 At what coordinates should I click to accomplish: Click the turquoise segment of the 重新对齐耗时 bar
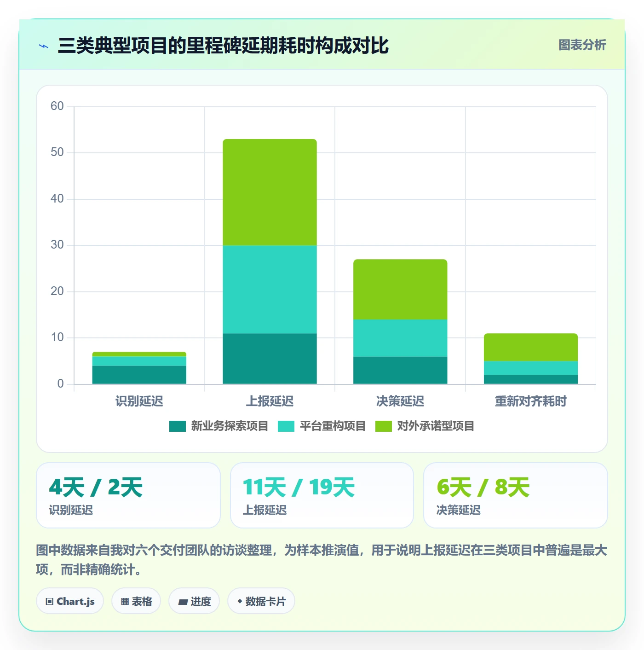coord(531,368)
